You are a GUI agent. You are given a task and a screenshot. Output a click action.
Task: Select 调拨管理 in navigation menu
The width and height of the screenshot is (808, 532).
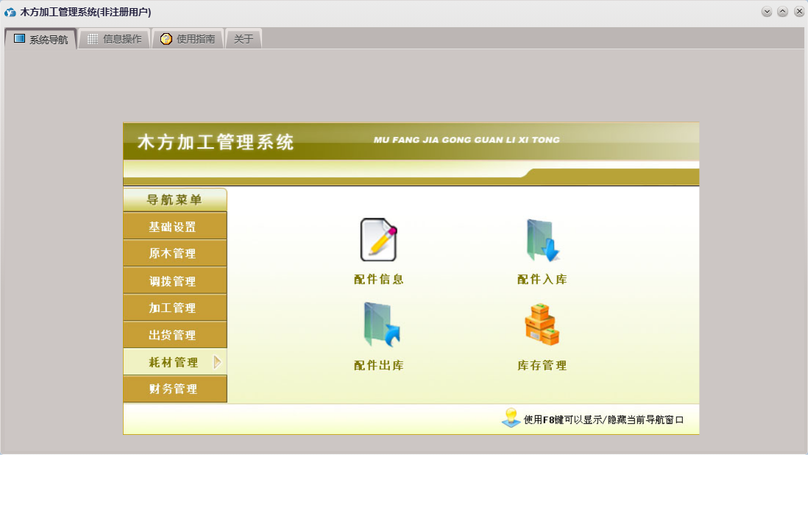175,281
